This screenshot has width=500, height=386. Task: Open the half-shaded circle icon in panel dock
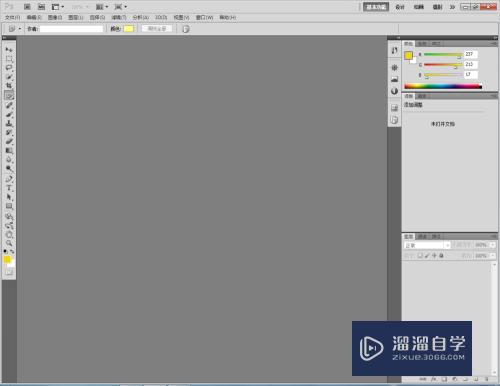click(x=394, y=91)
